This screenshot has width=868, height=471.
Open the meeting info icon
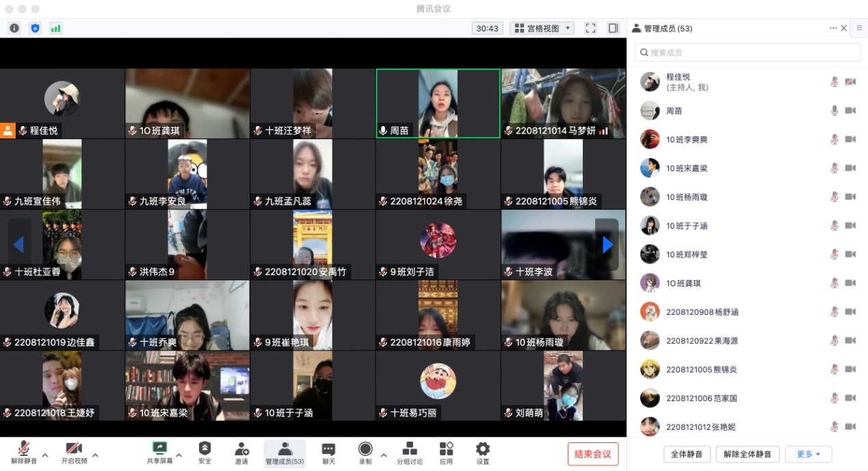[14, 28]
